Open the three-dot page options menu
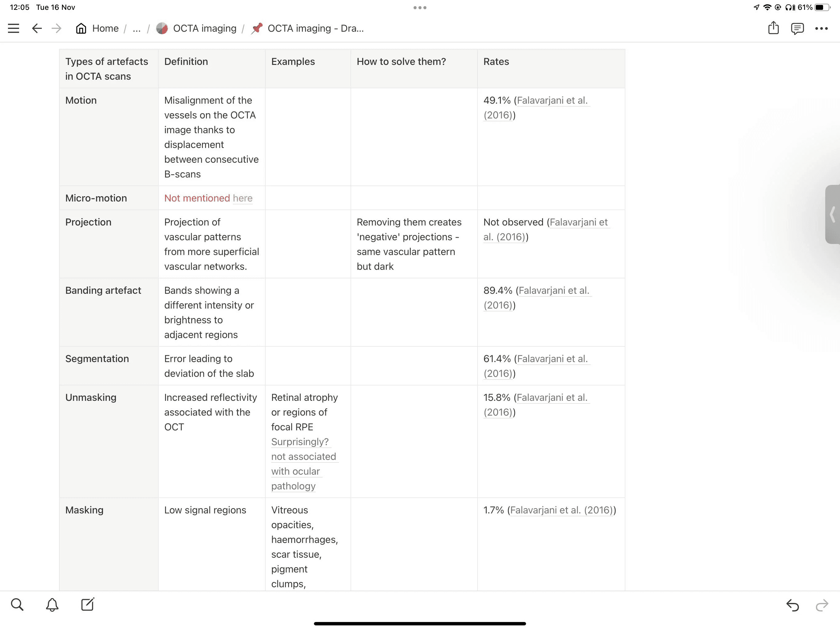This screenshot has width=840, height=630. (x=821, y=29)
